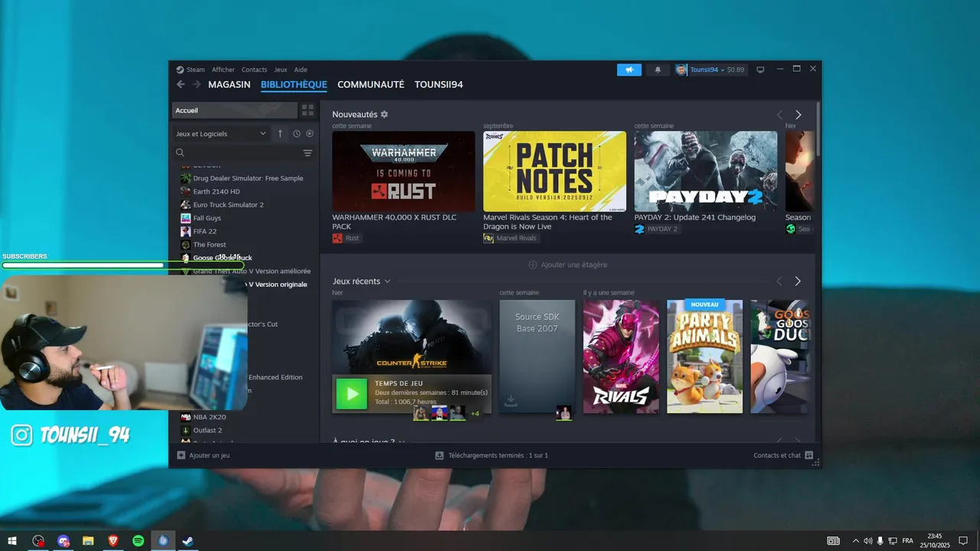Open Steam from the taskbar
The image size is (980, 551).
point(188,541)
